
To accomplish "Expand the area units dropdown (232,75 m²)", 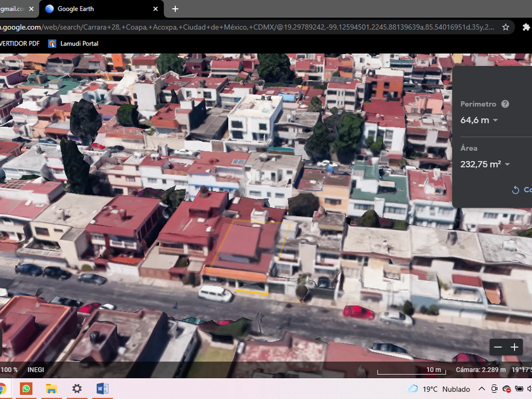I will [507, 165].
